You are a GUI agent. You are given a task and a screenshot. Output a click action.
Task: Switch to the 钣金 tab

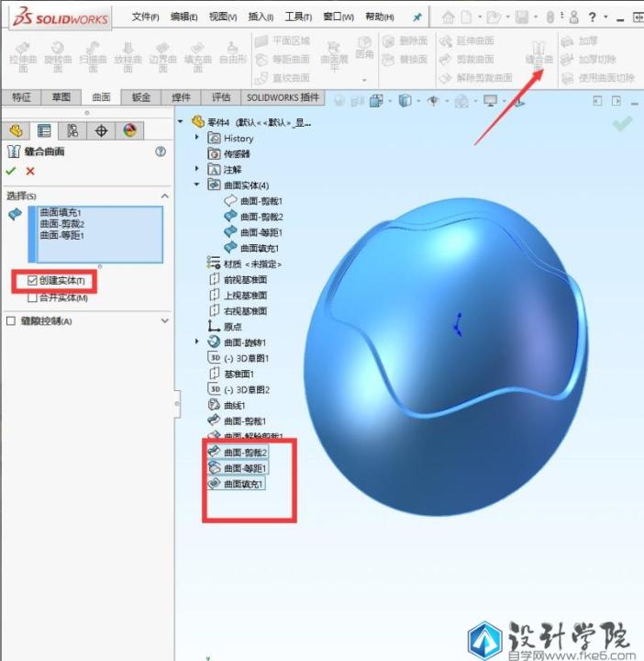click(x=140, y=97)
